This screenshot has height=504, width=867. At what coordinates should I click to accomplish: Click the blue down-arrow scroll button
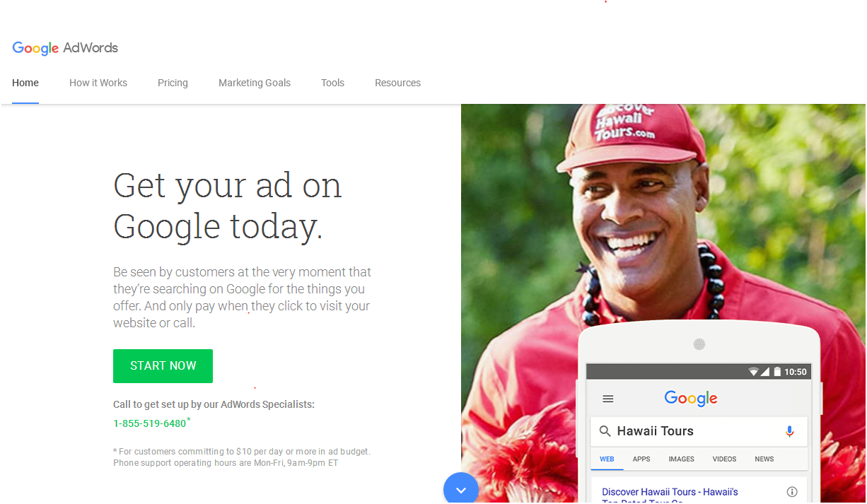[461, 488]
